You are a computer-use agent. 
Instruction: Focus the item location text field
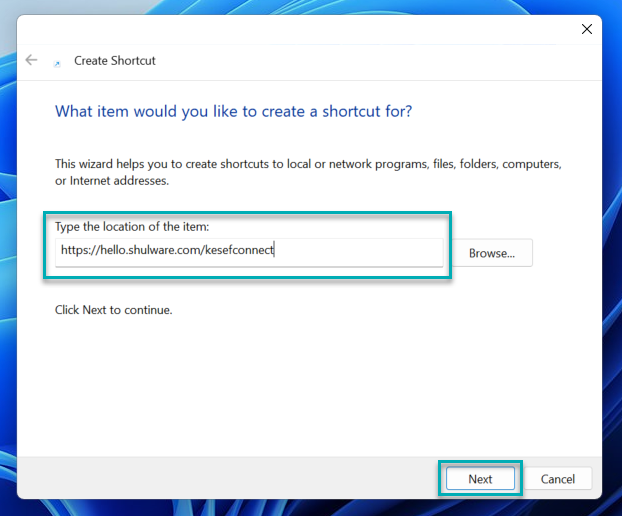tap(350, 252)
